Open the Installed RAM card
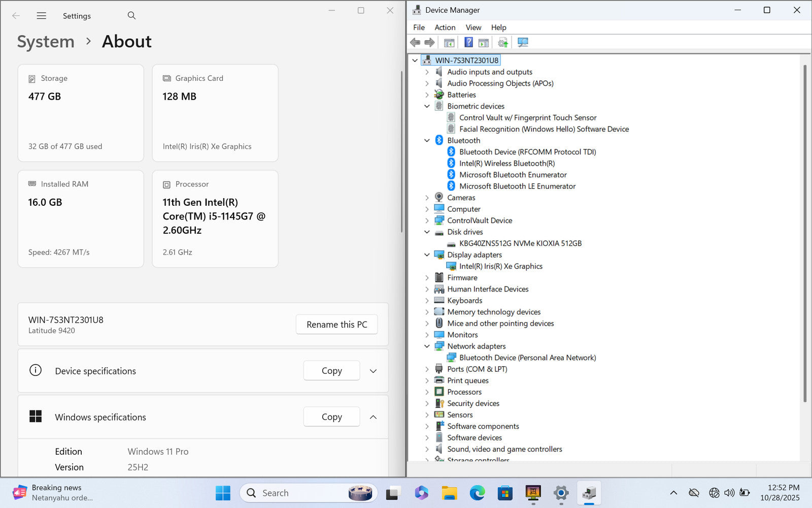This screenshot has width=812, height=508. pos(81,219)
